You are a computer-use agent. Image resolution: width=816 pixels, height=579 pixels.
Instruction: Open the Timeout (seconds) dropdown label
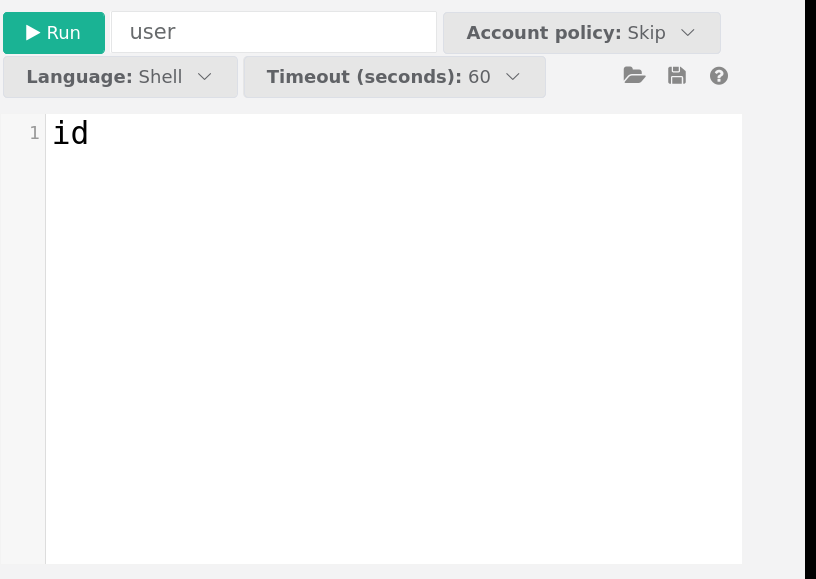[363, 77]
